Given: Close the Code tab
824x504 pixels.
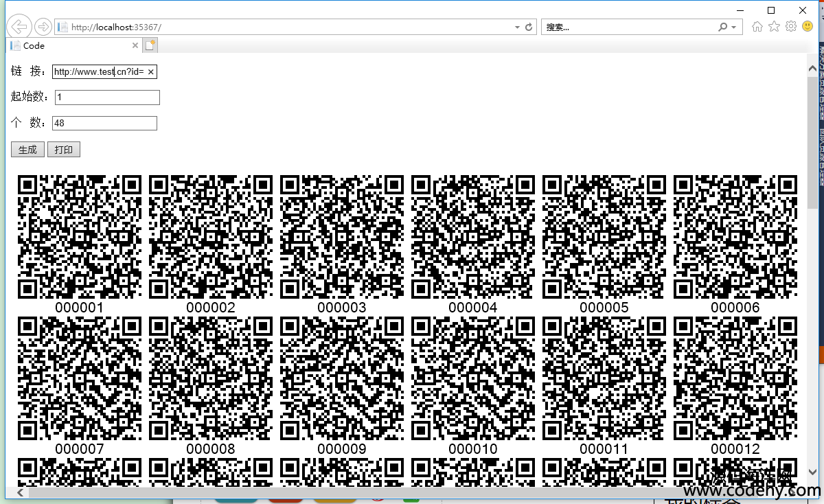Looking at the screenshot, I should [x=135, y=45].
